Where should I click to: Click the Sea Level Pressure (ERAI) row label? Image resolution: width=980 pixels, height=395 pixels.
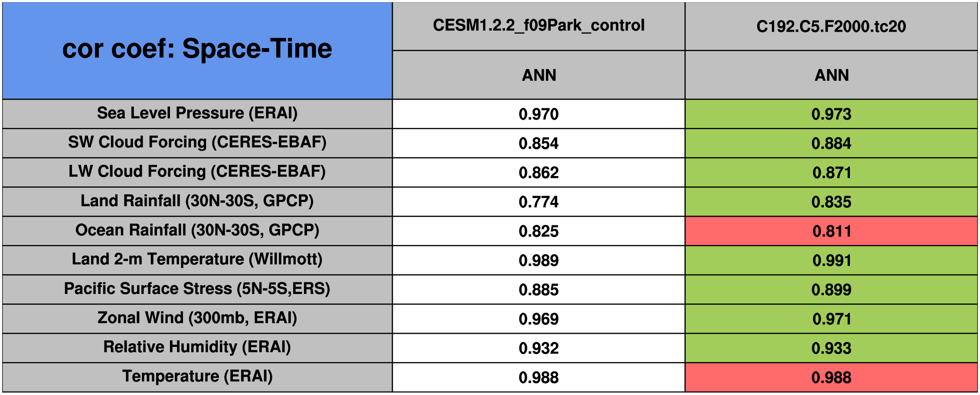(x=197, y=114)
